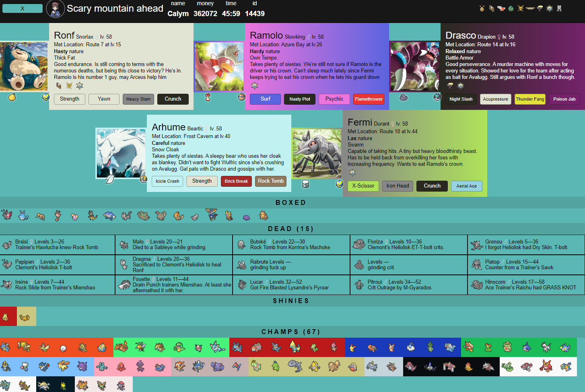Click the X close button at top left
Screen dimensions: 585x392
click(x=23, y=8)
